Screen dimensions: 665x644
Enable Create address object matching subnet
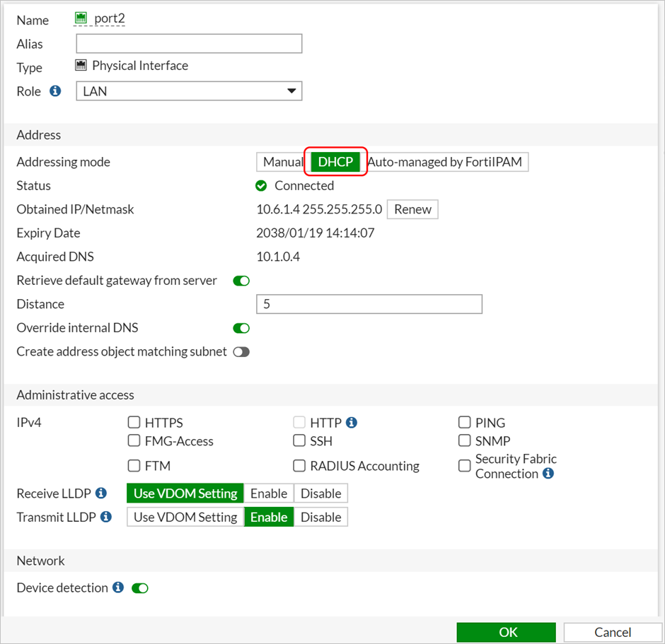point(241,351)
